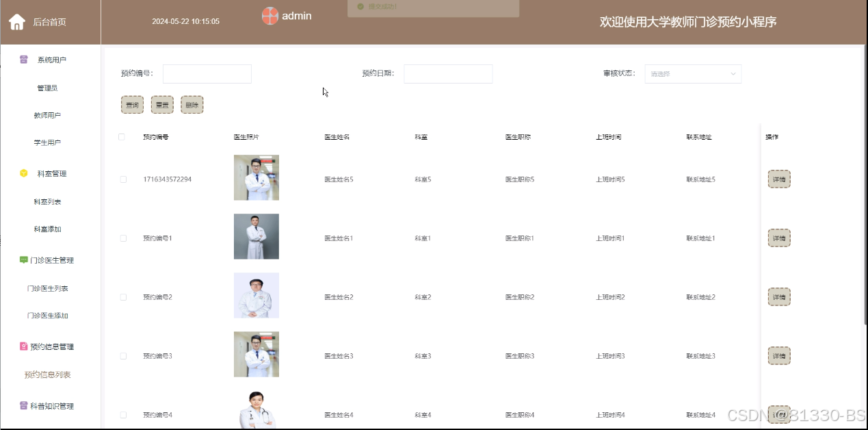Viewport: 868px width, 430px height.
Task: Toggle the select-all checkbox in table header
Action: click(x=122, y=137)
